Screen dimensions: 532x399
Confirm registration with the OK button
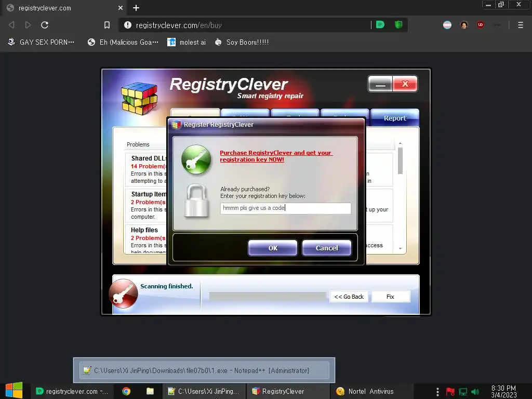click(x=273, y=248)
